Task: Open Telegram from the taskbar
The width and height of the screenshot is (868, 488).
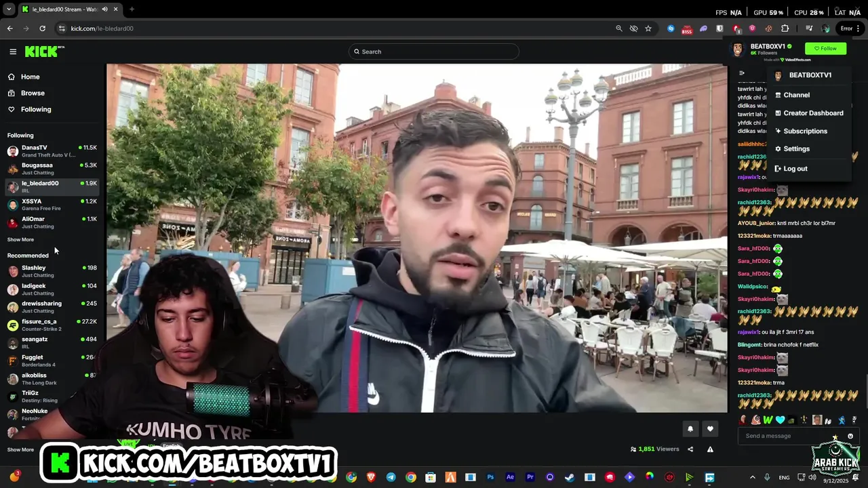Action: (391, 477)
